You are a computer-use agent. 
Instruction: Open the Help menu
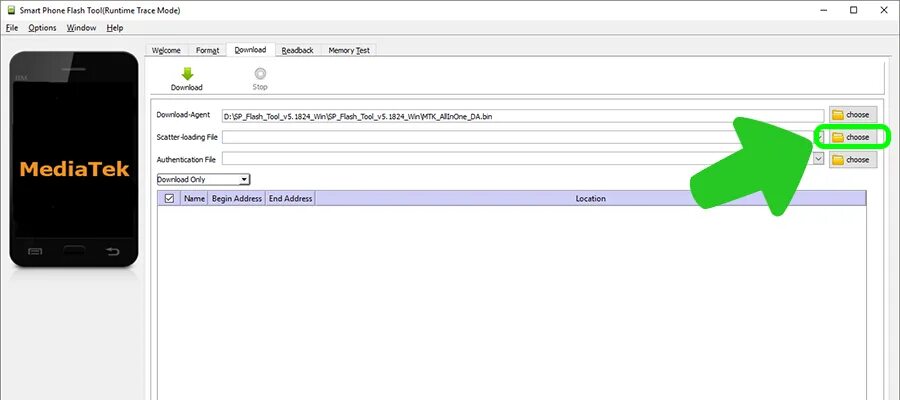[115, 28]
